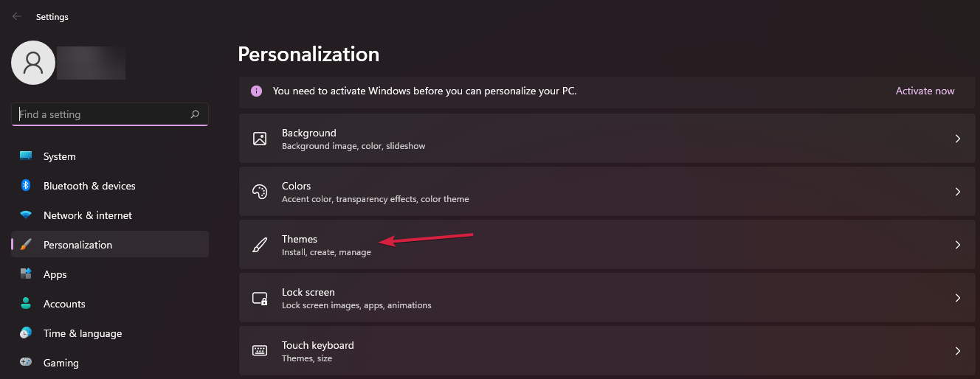Click the Activate now link
Image resolution: width=980 pixels, height=379 pixels.
[x=925, y=91]
